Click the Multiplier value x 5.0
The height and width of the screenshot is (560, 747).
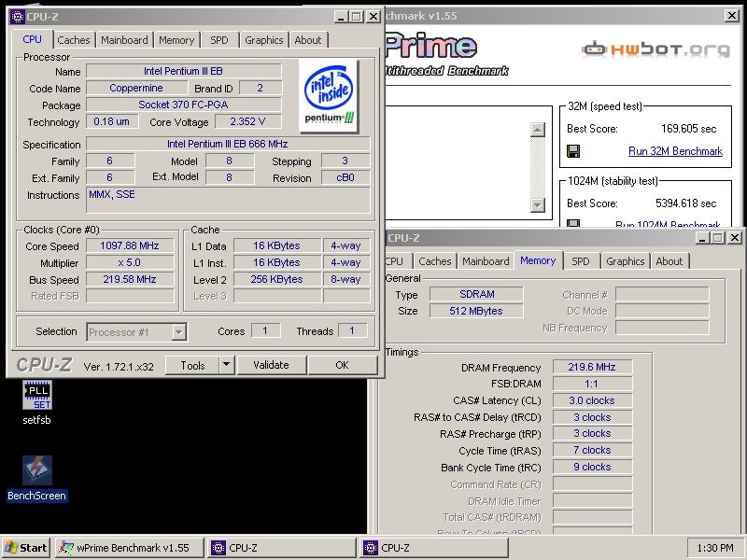point(130,262)
